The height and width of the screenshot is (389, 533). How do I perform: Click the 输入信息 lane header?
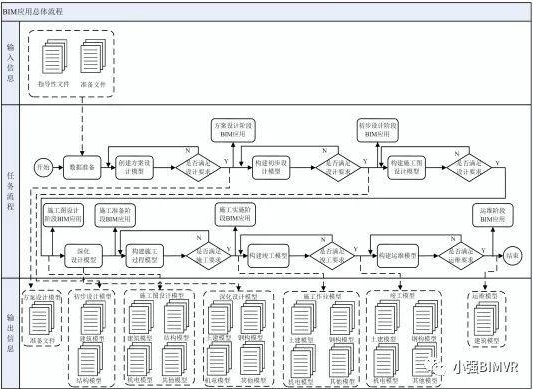pyautogui.click(x=11, y=63)
